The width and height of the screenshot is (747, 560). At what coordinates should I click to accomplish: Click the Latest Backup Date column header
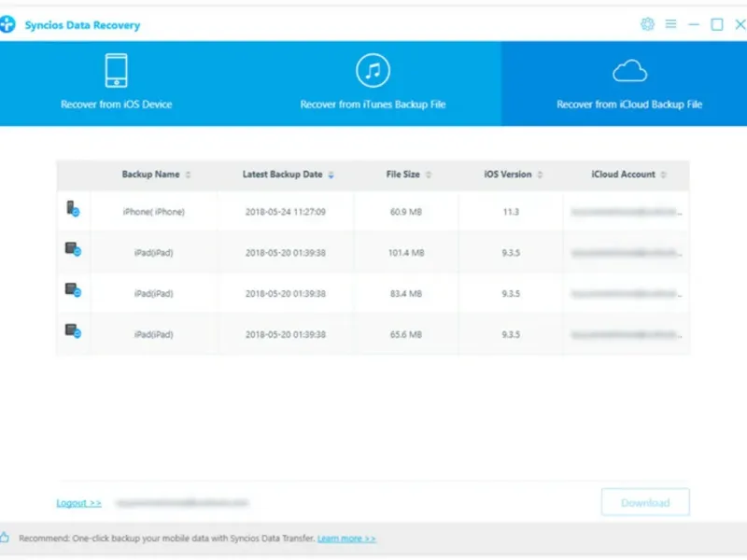point(283,175)
